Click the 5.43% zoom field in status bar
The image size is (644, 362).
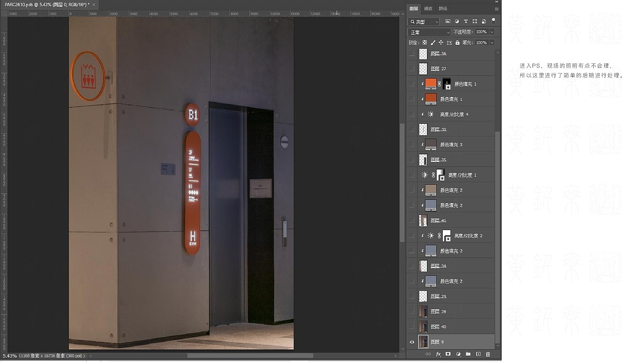coord(10,356)
